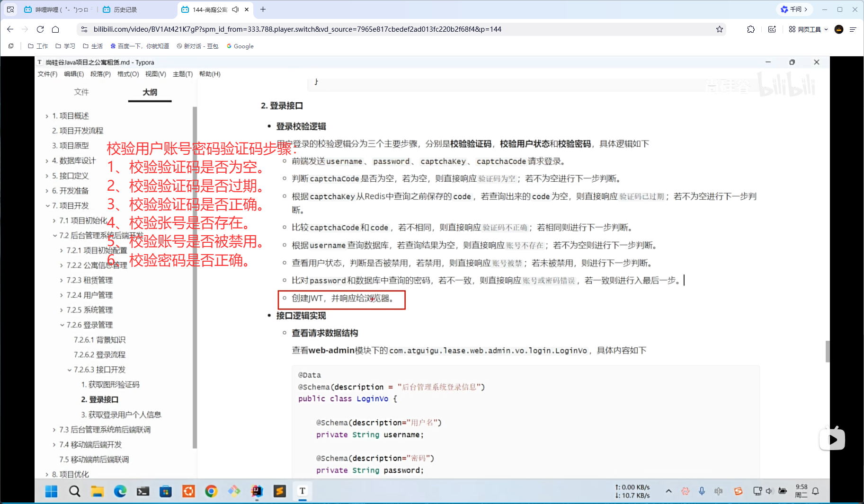Select 7.5 移动端前后端联调 outline item
The height and width of the screenshot is (504, 864).
point(94,460)
